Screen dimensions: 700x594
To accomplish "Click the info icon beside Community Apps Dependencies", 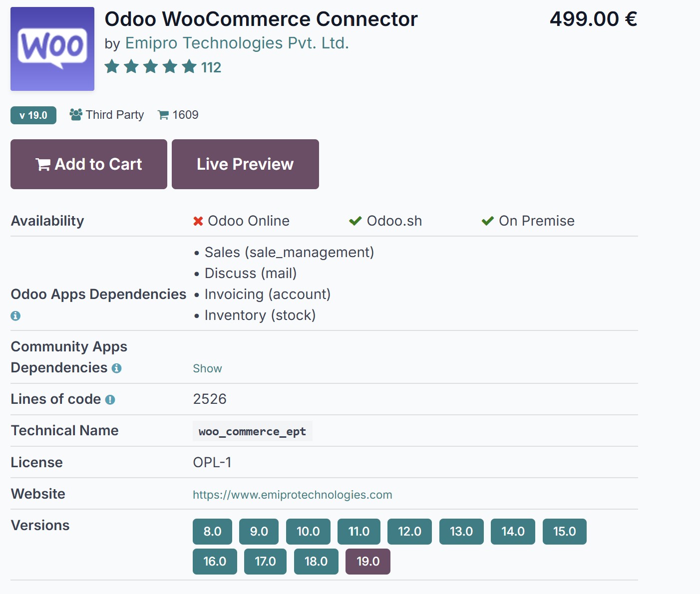I will point(117,368).
